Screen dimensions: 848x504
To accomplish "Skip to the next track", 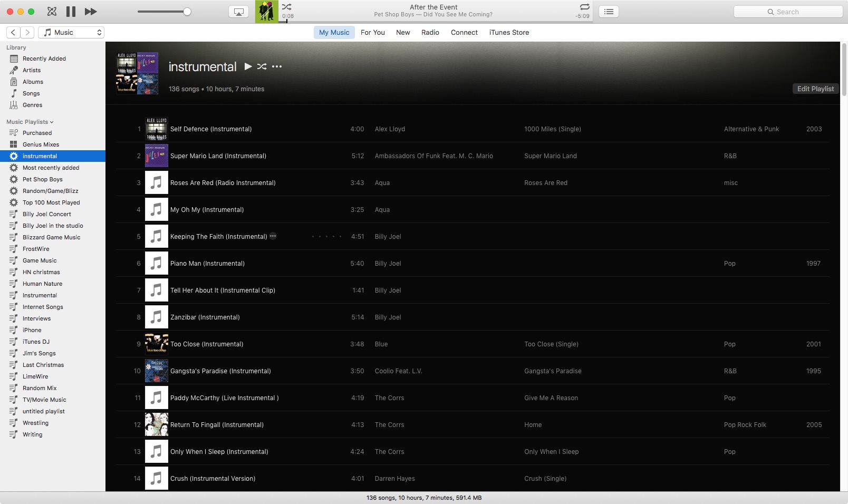I will [91, 12].
